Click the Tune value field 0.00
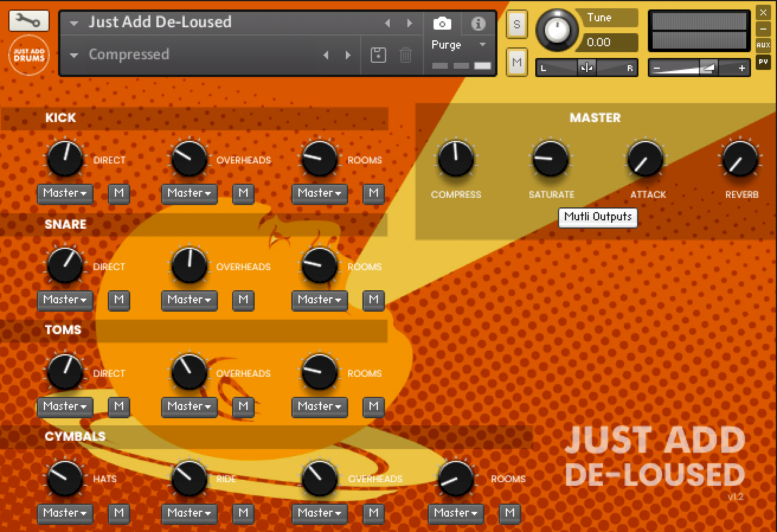The image size is (777, 532). [x=609, y=42]
